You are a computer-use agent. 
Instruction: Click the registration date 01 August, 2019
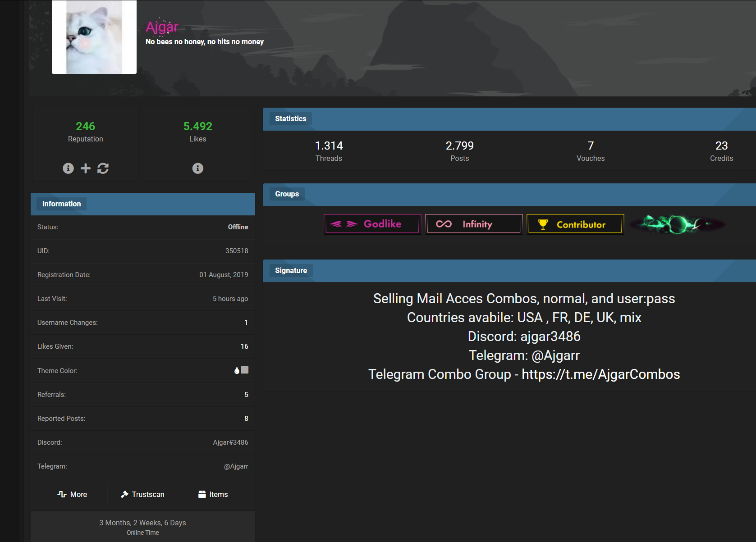coord(224,275)
